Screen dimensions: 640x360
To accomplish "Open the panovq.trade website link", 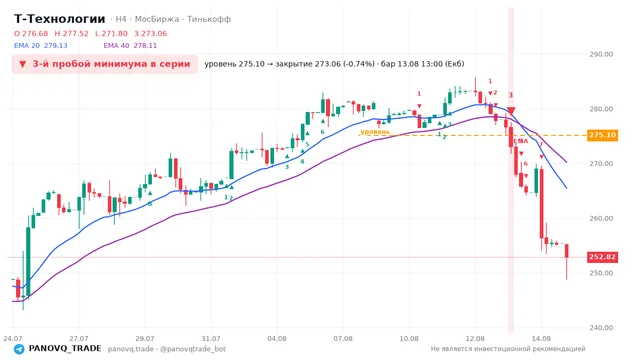I will click(131, 349).
